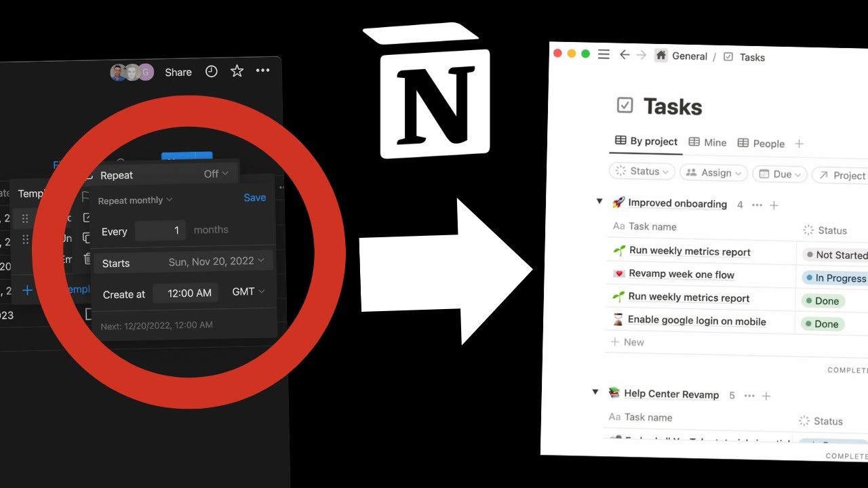This screenshot has width=868, height=488.
Task: Switch to the People tab
Action: 761,143
